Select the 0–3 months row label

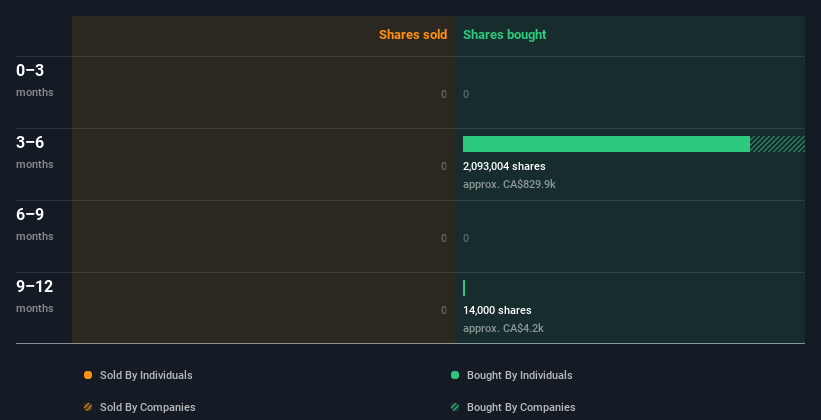coord(35,80)
